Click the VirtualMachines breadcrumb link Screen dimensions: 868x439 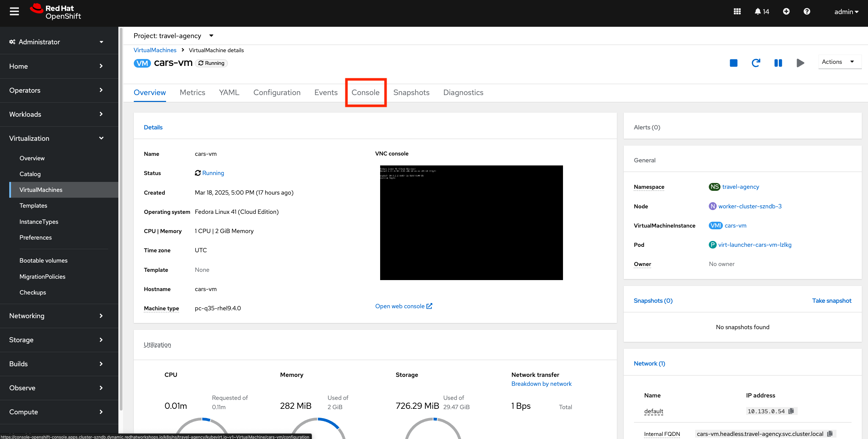pos(155,50)
